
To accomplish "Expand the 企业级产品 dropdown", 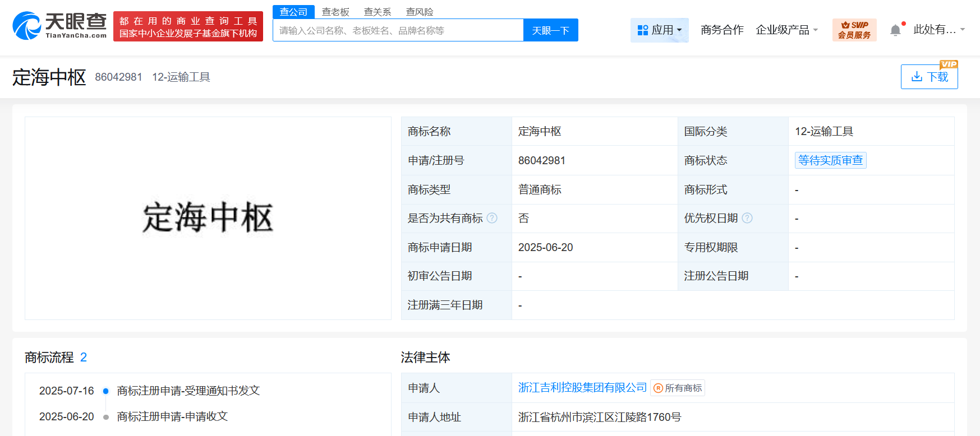I will point(787,30).
